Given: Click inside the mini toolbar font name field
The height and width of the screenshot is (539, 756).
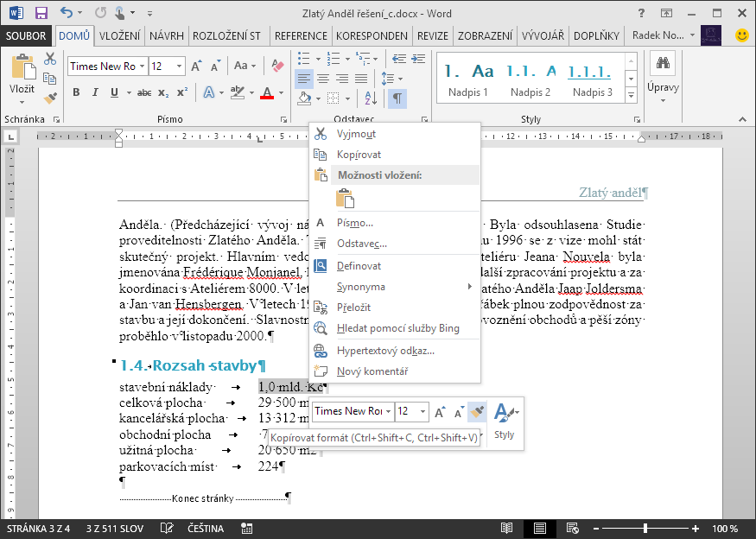Looking at the screenshot, I should tap(348, 411).
